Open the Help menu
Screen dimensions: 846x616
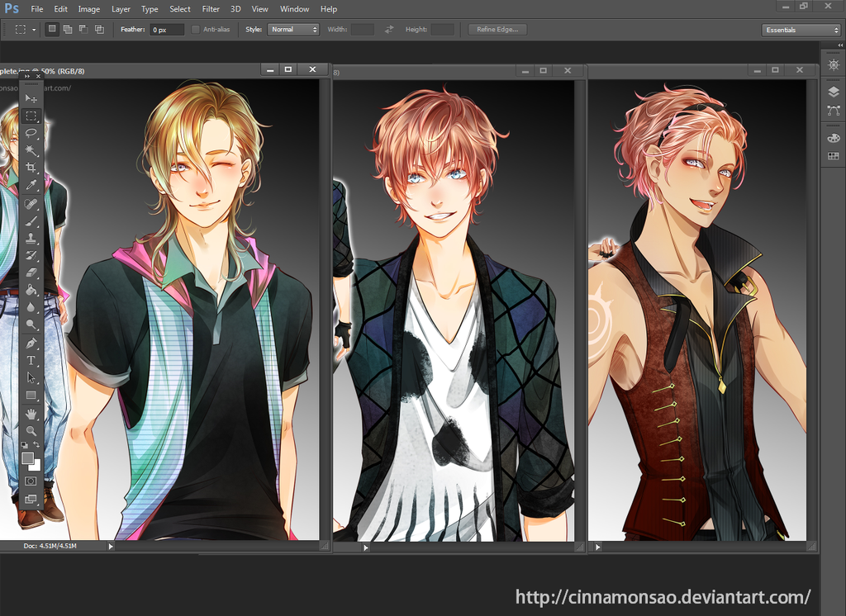pyautogui.click(x=329, y=9)
